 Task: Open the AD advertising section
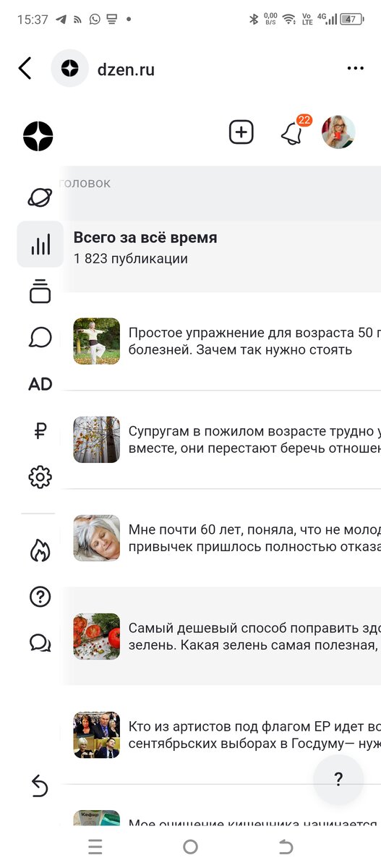(40, 384)
